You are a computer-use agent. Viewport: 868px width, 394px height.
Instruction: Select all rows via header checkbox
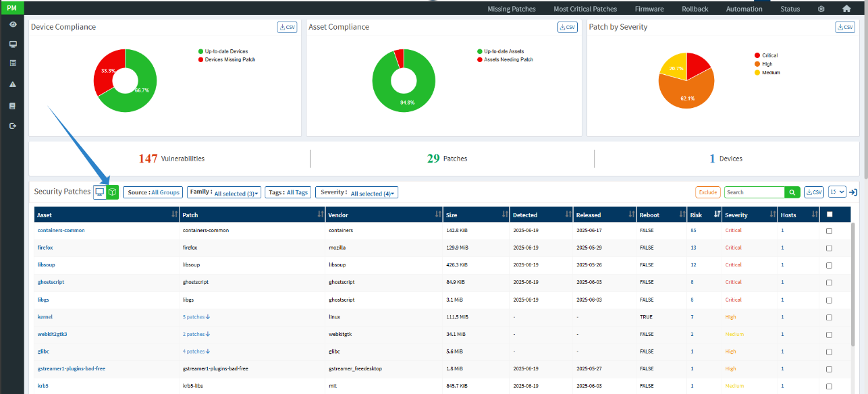click(x=829, y=215)
